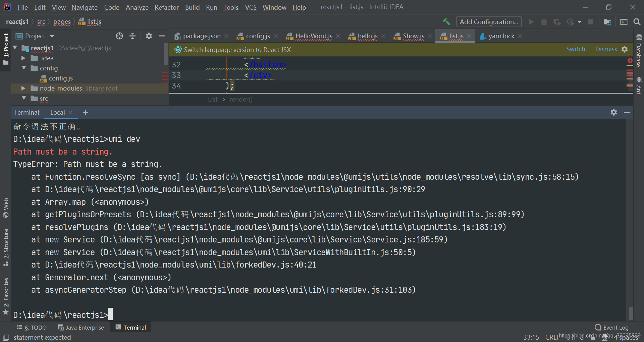Click locate/select opened file target icon
Screen dimensions: 644x342
pos(119,36)
